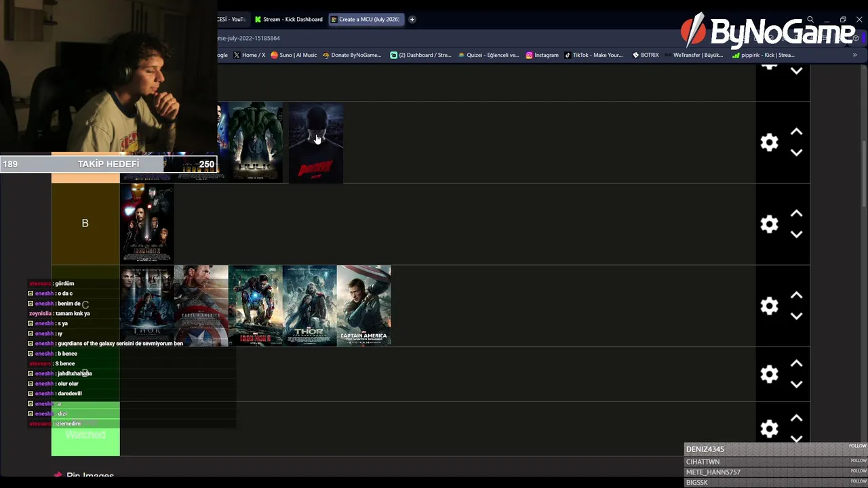The width and height of the screenshot is (868, 488).
Task: Open settings gear of empty row above Watched
Action: [x=769, y=374]
